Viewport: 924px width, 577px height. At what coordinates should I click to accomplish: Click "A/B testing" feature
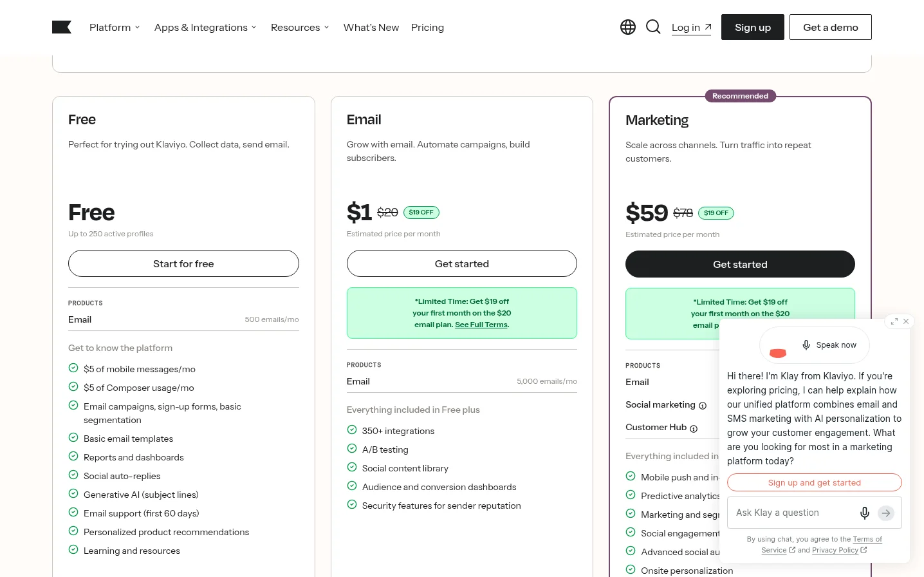coord(385,449)
